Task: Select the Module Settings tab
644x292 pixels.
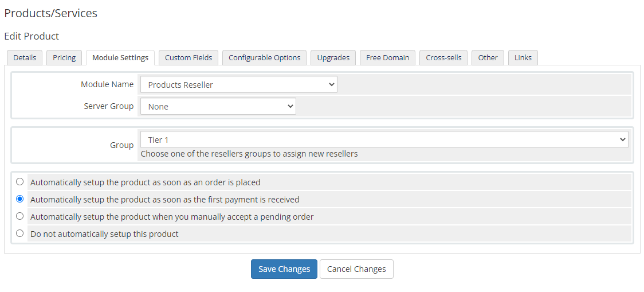Action: [x=120, y=57]
